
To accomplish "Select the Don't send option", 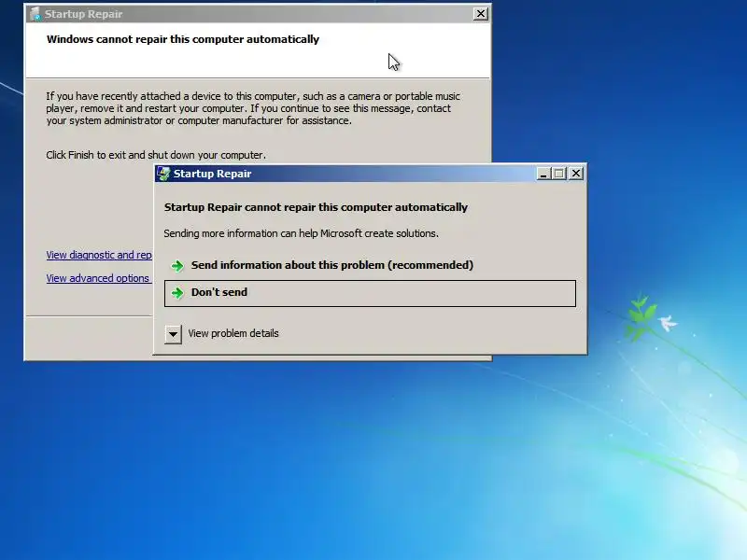I will [370, 293].
